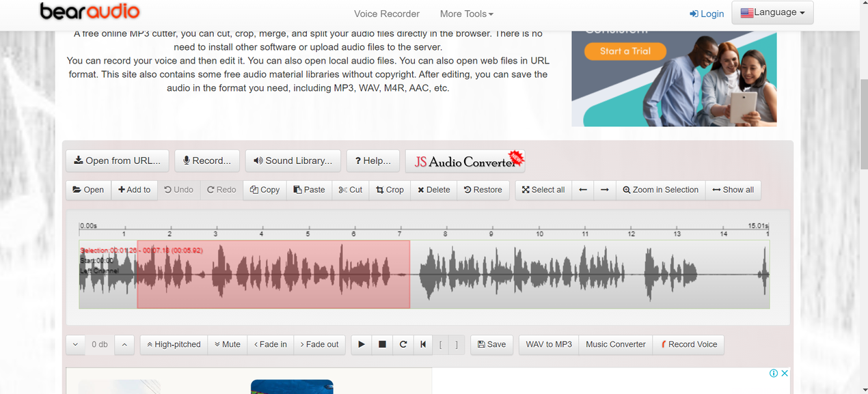Apply High-pitched effect
868x394 pixels.
[x=174, y=344]
